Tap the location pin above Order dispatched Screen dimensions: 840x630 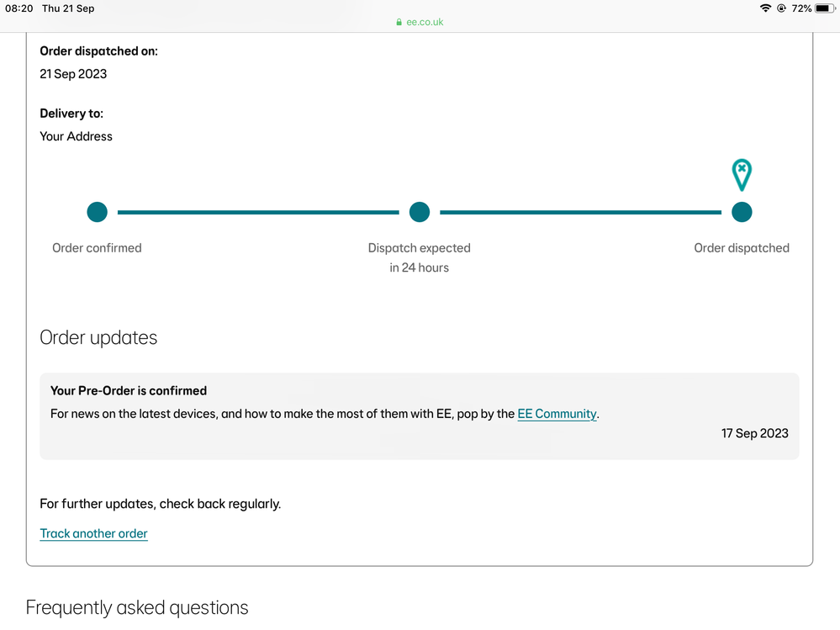(x=741, y=174)
